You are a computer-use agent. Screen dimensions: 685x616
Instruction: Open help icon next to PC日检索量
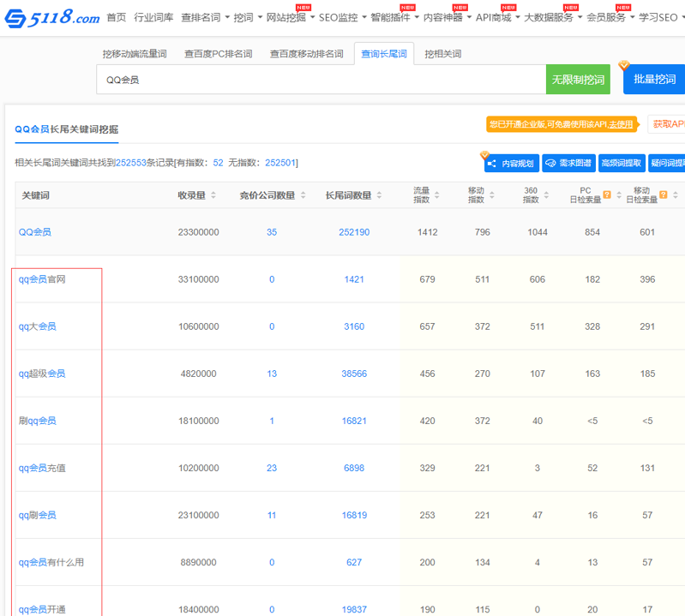[607, 194]
